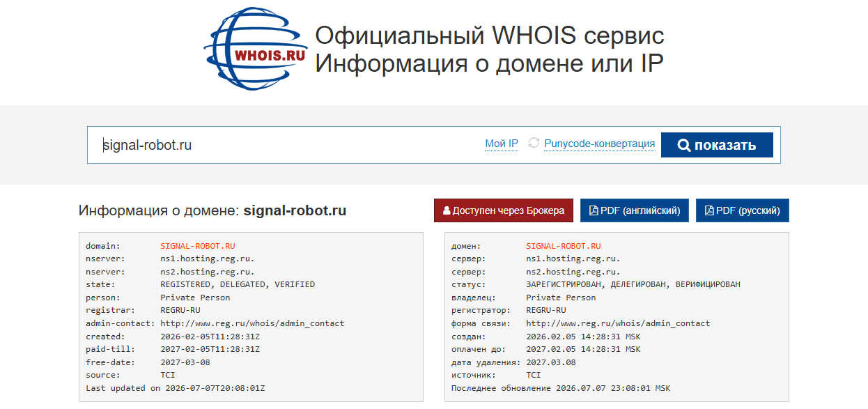Select the TCI value beside источник:
Image resolution: width=868 pixels, height=409 pixels.
click(x=534, y=375)
